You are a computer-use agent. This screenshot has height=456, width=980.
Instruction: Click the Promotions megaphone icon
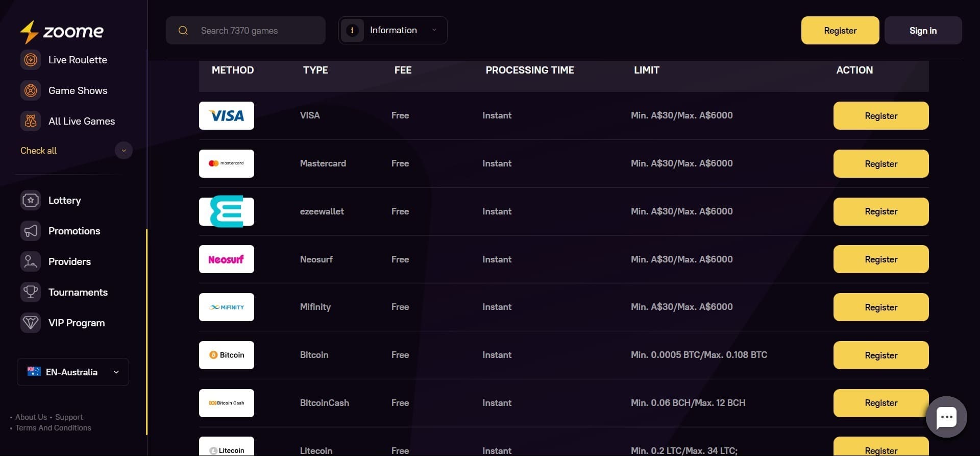pyautogui.click(x=31, y=231)
